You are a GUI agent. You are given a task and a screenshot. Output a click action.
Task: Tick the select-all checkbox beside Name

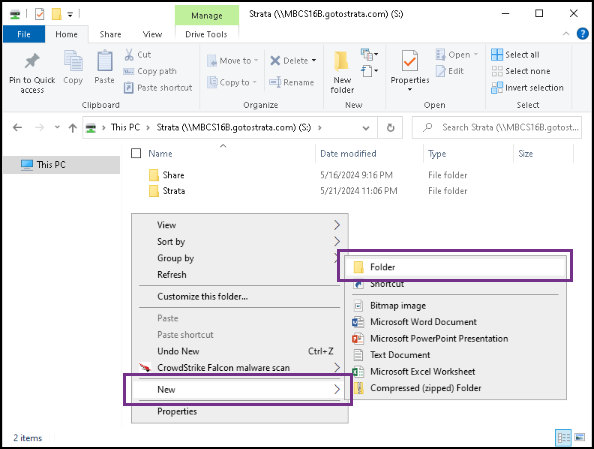[x=136, y=153]
